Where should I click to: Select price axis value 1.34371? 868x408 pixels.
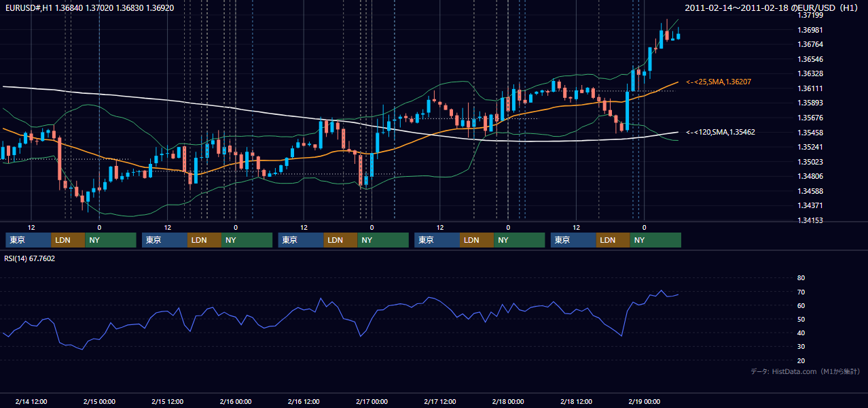(810, 205)
